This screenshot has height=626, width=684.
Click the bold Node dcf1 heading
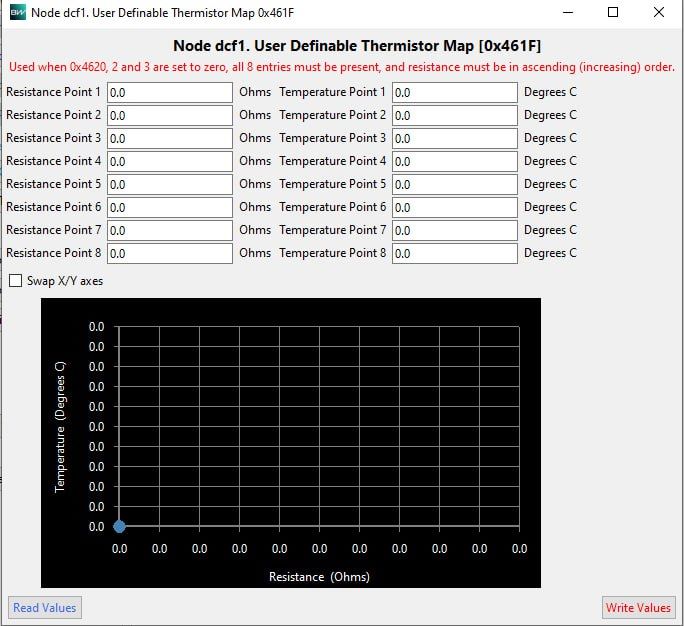tap(357, 46)
